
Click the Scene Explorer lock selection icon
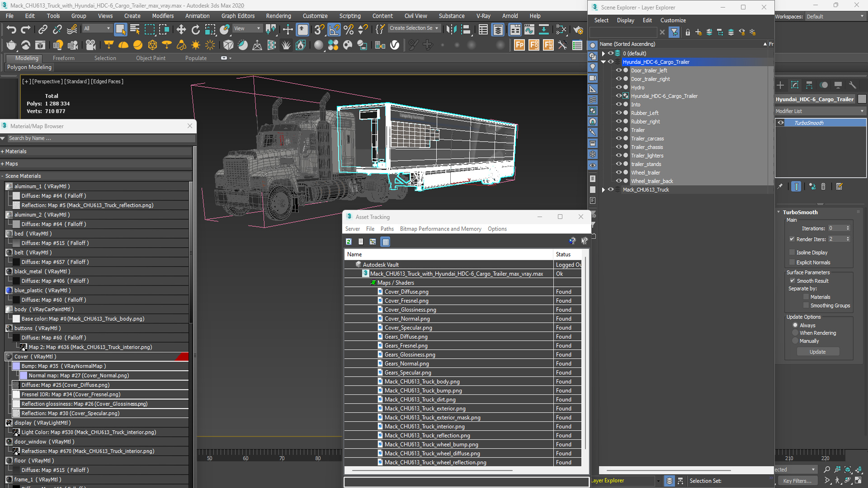[688, 32]
